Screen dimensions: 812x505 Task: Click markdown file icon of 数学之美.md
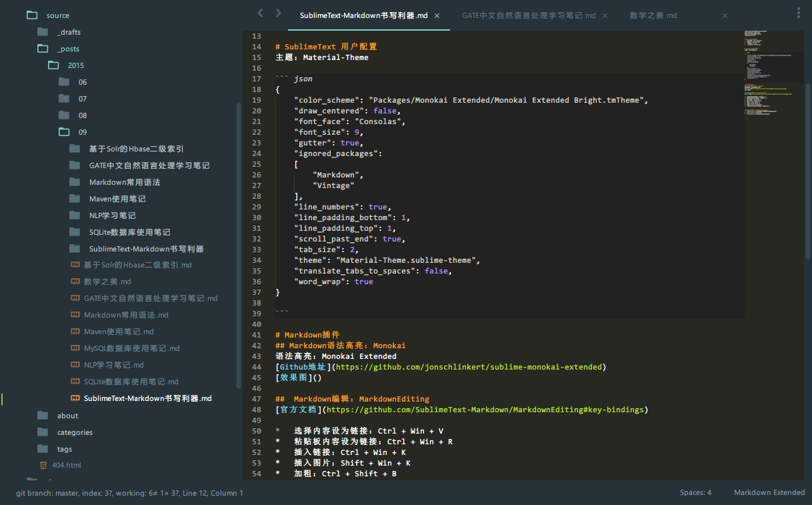75,282
